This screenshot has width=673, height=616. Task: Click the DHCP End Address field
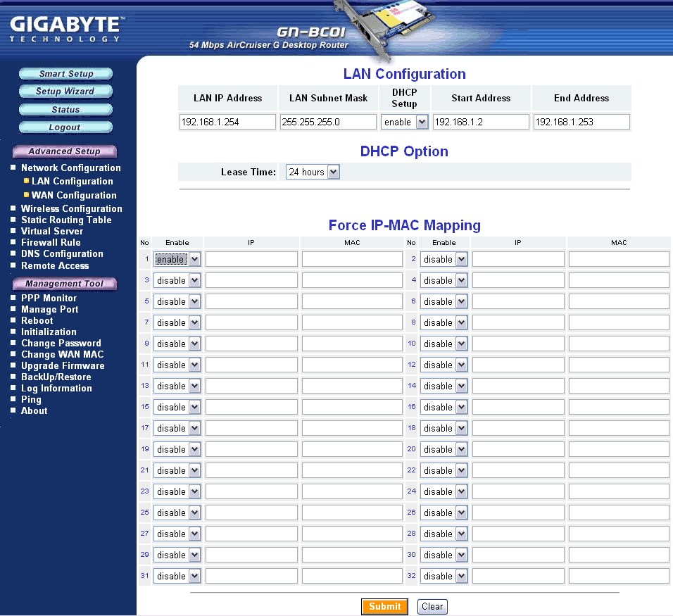[x=581, y=122]
